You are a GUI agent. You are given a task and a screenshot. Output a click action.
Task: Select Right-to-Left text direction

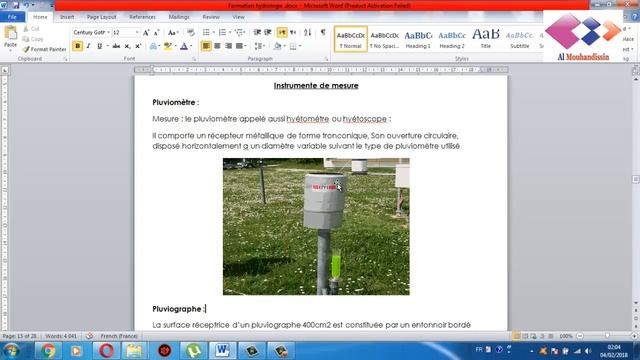(293, 32)
